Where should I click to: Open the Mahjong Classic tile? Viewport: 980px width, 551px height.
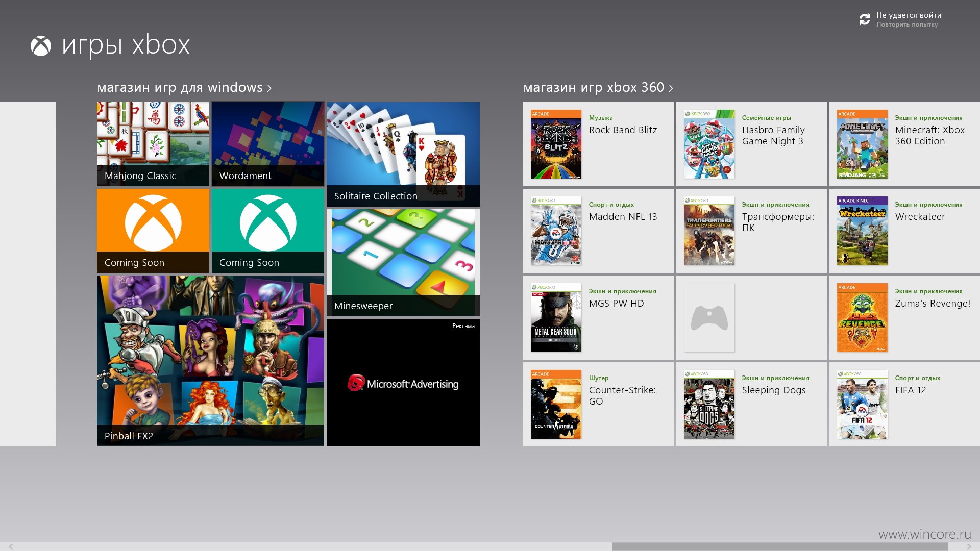pyautogui.click(x=153, y=144)
